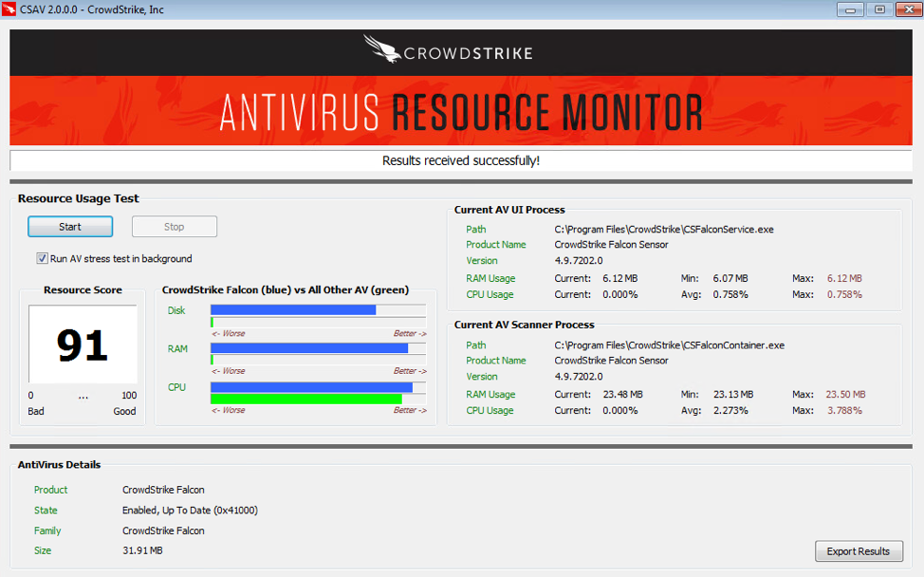Viewport: 924px width, 577px height.
Task: Click the Size value 31.91 MB
Action: tap(142, 550)
